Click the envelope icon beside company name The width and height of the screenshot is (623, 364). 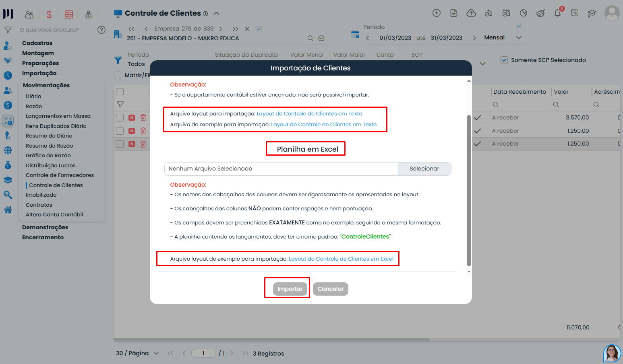point(321,38)
